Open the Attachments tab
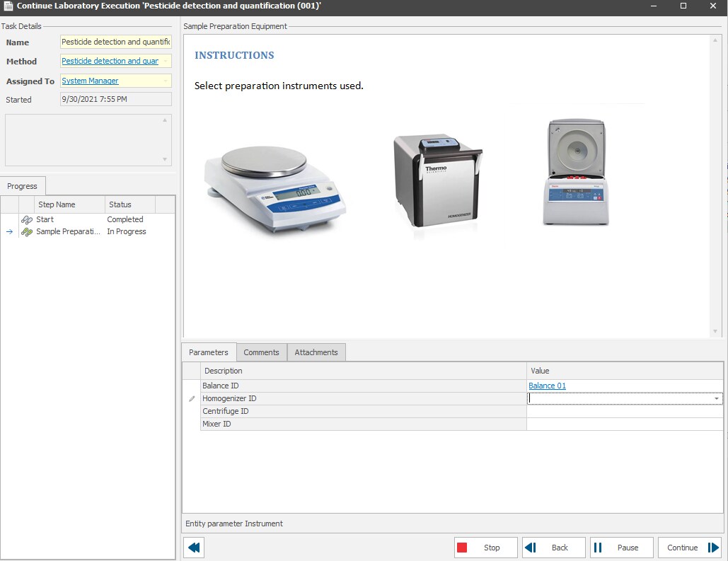 316,352
